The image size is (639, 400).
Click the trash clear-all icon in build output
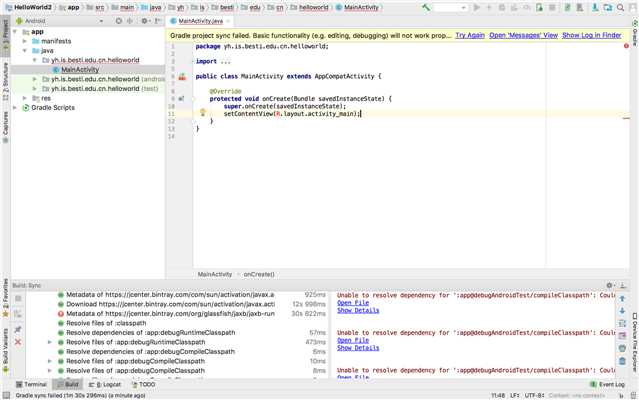click(x=622, y=361)
